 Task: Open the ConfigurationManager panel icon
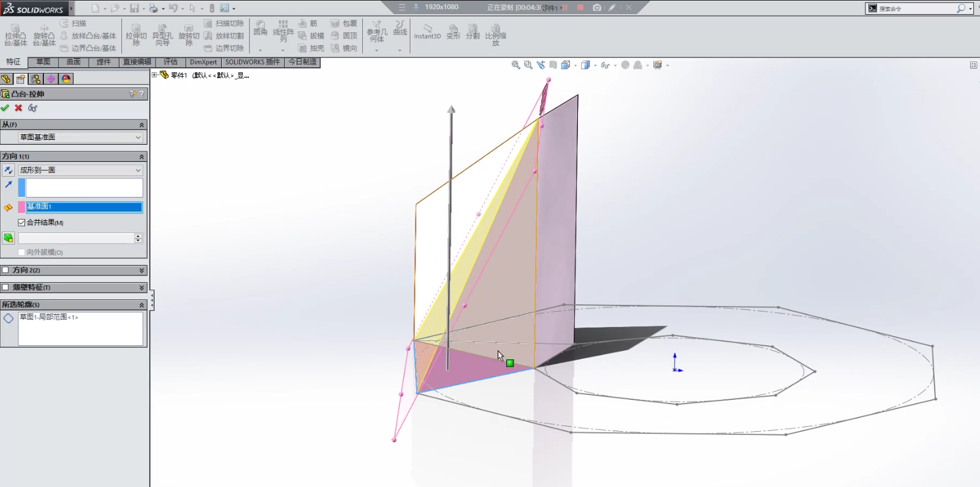pyautogui.click(x=36, y=79)
